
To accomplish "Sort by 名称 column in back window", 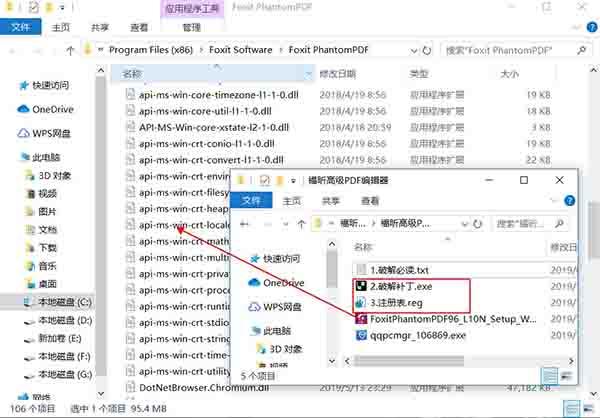I will coord(132,74).
